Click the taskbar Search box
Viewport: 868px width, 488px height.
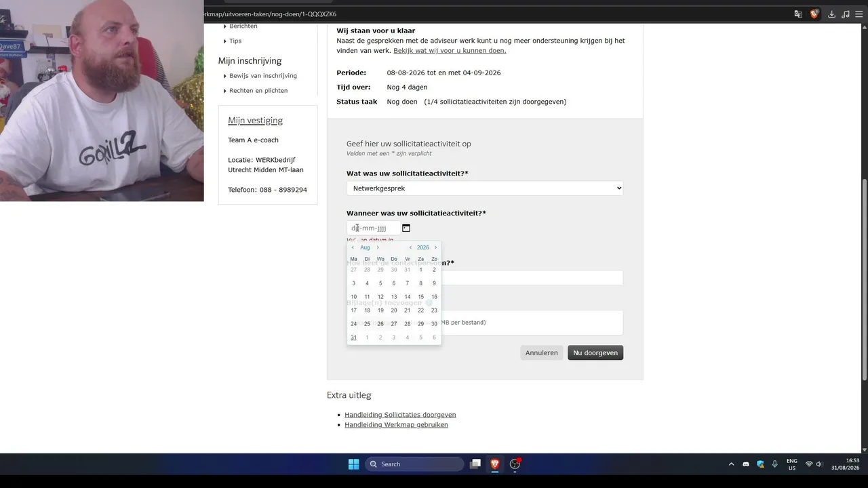coord(415,464)
